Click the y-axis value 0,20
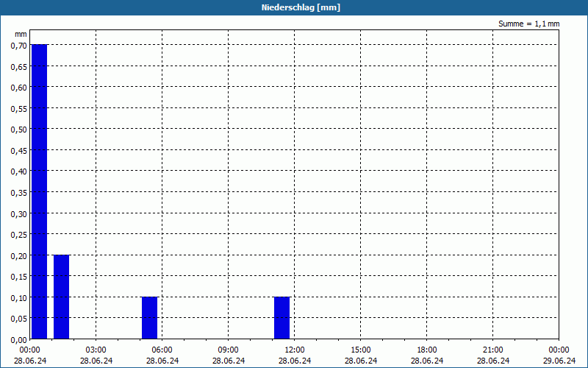588x368 pixels. (x=19, y=255)
